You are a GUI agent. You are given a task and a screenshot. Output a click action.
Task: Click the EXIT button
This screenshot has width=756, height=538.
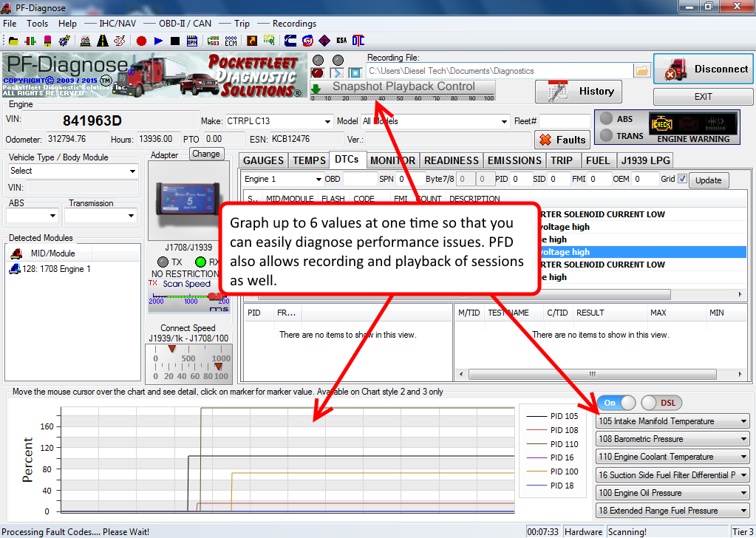704,96
